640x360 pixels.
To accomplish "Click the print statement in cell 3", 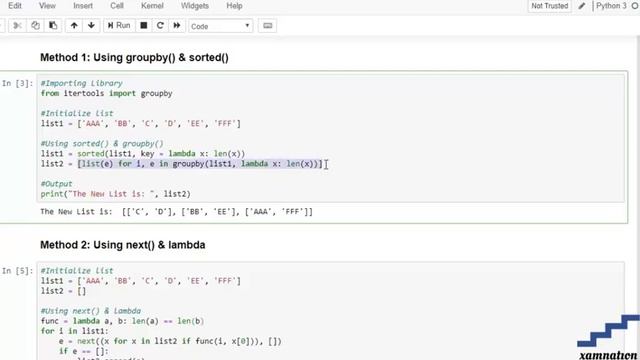I will tap(116, 194).
